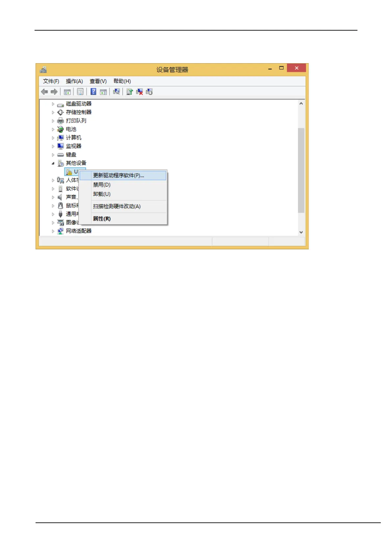Open the Properties toolbar icon
Image resolution: width=392 pixels, height=554 pixels.
[x=80, y=92]
